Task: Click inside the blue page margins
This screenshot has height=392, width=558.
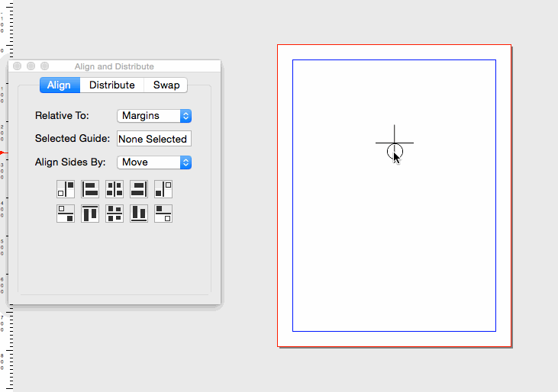Action: click(x=394, y=244)
